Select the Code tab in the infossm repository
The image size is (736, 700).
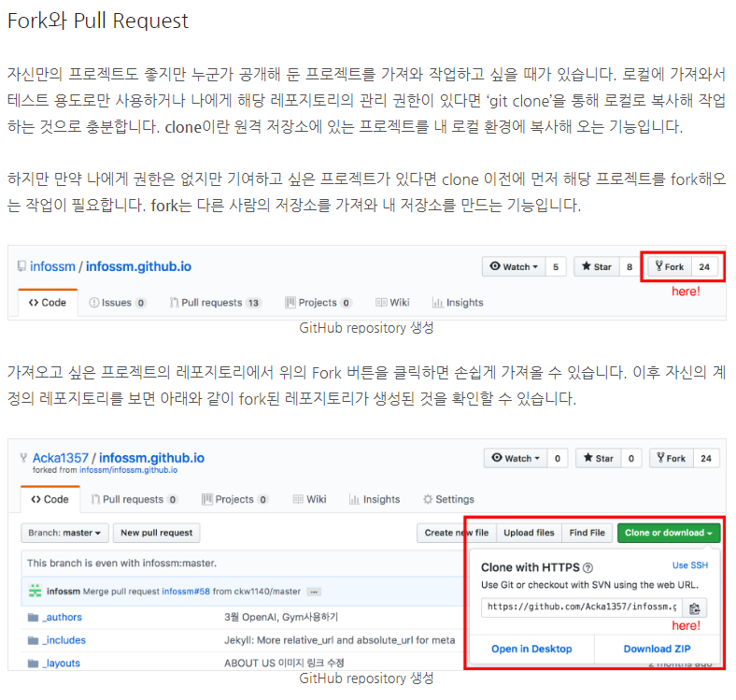click(x=48, y=303)
